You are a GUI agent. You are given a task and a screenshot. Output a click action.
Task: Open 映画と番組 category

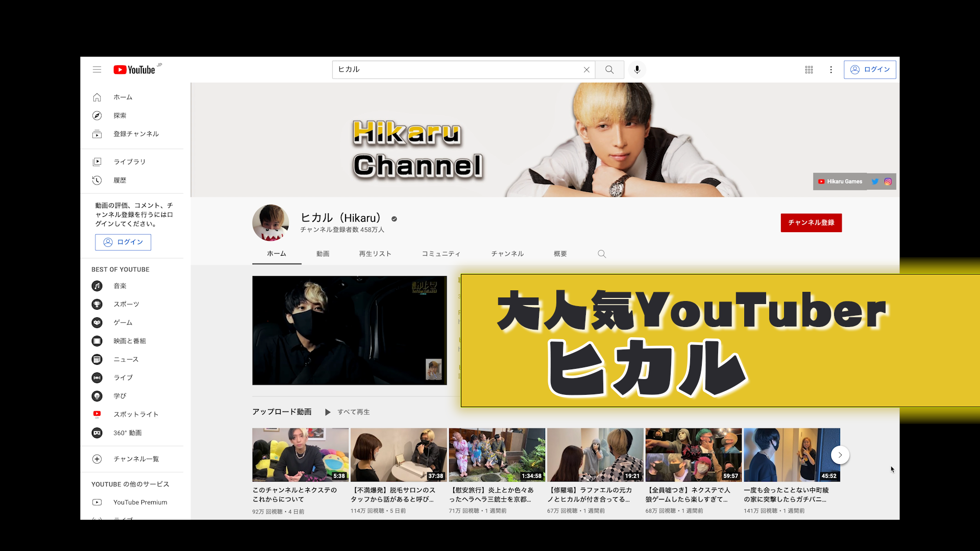132,341
